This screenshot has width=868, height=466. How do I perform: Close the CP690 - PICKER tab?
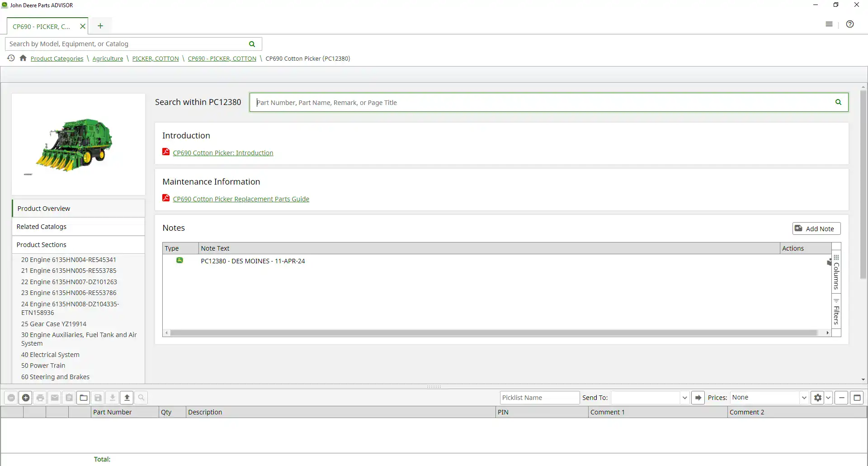click(83, 26)
